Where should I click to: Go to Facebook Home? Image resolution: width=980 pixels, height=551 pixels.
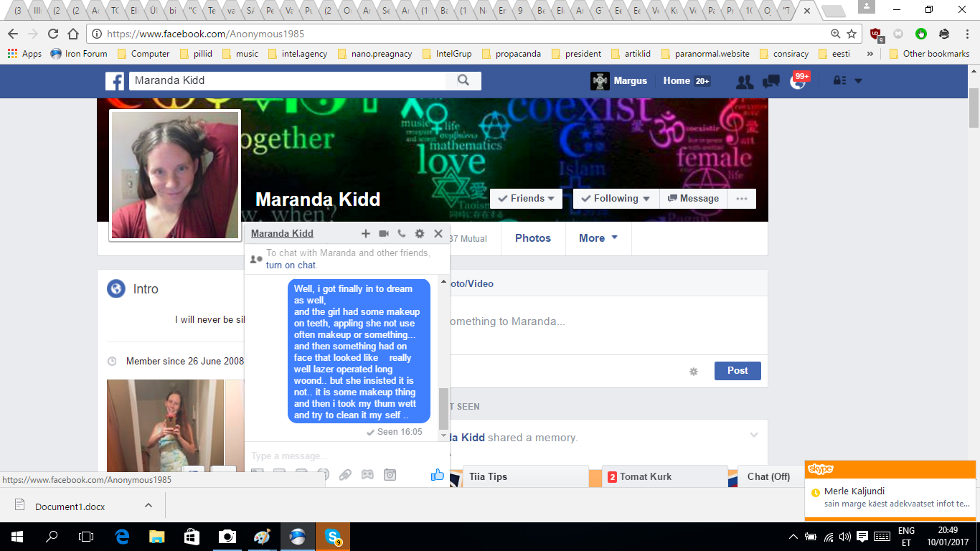[x=677, y=81]
